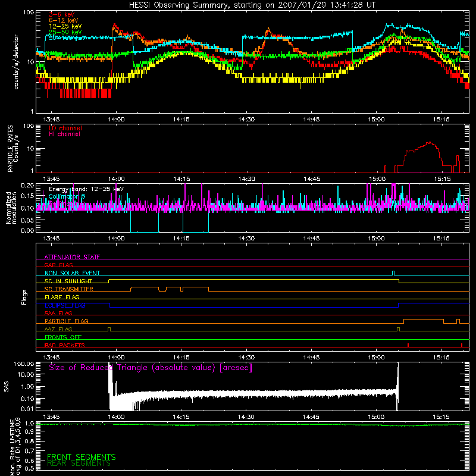This screenshot has width=476, height=476.
Task: Click the 13:45 time label under modulation panel
Action: [x=51, y=239]
